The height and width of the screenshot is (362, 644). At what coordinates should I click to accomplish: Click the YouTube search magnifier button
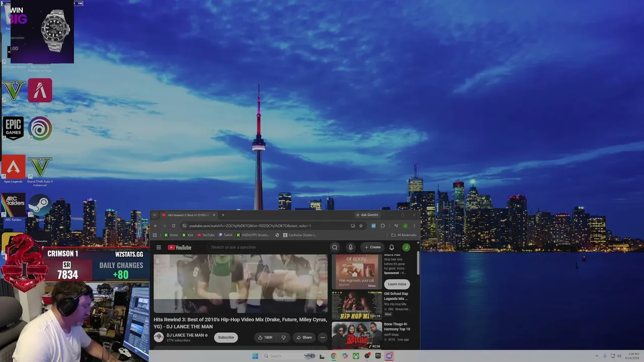click(x=335, y=247)
